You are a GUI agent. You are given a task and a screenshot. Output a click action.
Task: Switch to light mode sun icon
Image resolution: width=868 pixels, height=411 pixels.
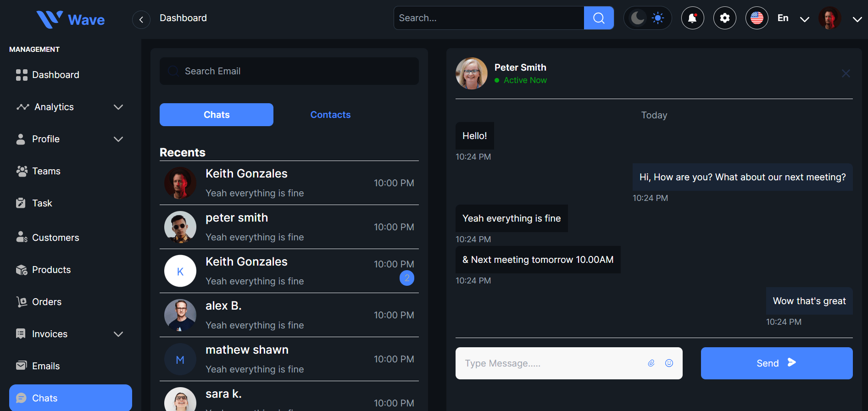[x=658, y=18]
